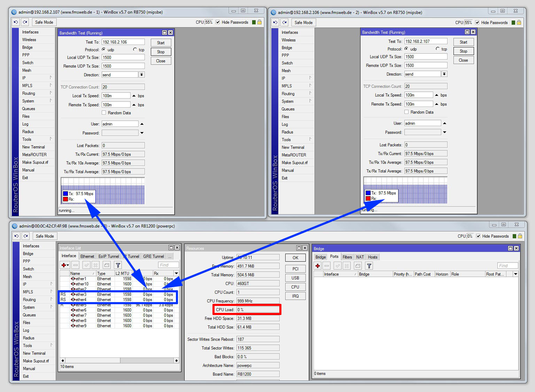The image size is (535, 392).
Task: Open Direction dropdown in left Bandwidth Test
Action: pos(141,75)
